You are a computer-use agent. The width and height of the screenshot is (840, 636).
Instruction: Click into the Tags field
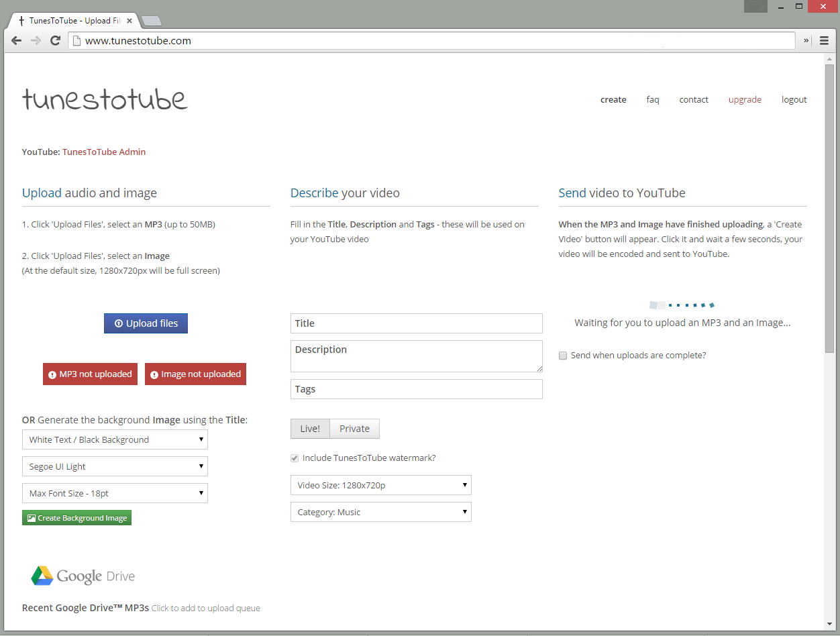coord(417,389)
